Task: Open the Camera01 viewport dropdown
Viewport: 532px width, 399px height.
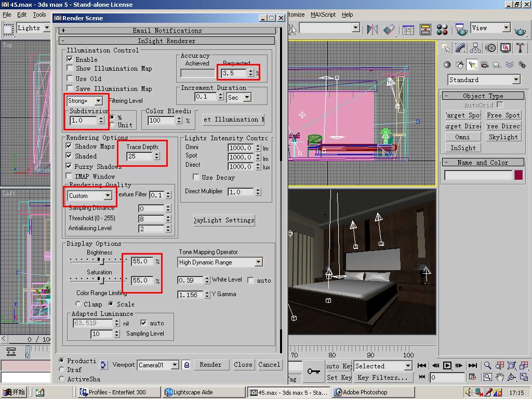Action: click(x=175, y=365)
